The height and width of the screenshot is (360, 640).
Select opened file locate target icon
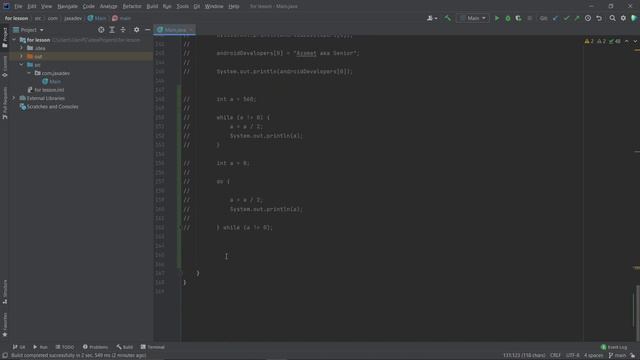click(101, 30)
